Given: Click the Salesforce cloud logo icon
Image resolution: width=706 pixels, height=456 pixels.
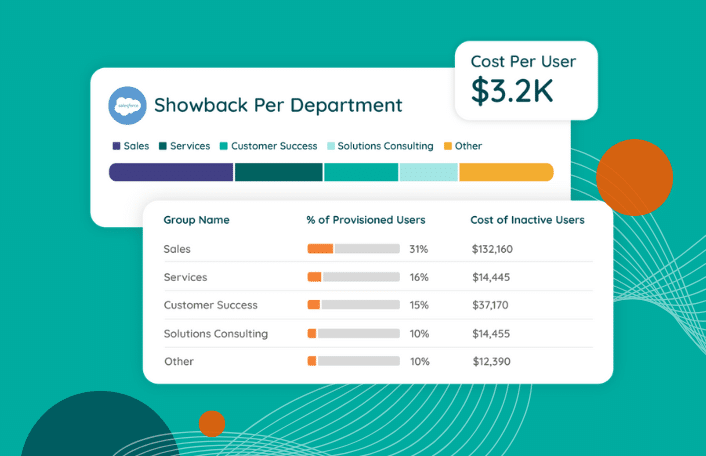Looking at the screenshot, I should pos(127,105).
